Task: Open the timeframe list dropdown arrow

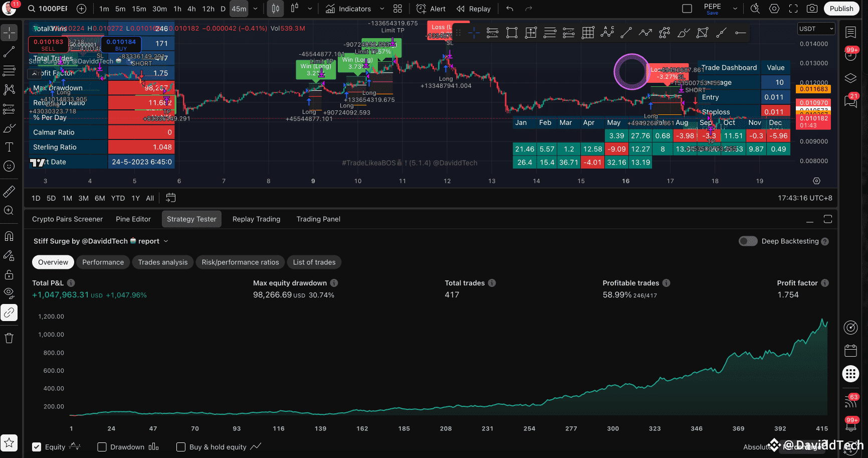Action: coord(256,9)
